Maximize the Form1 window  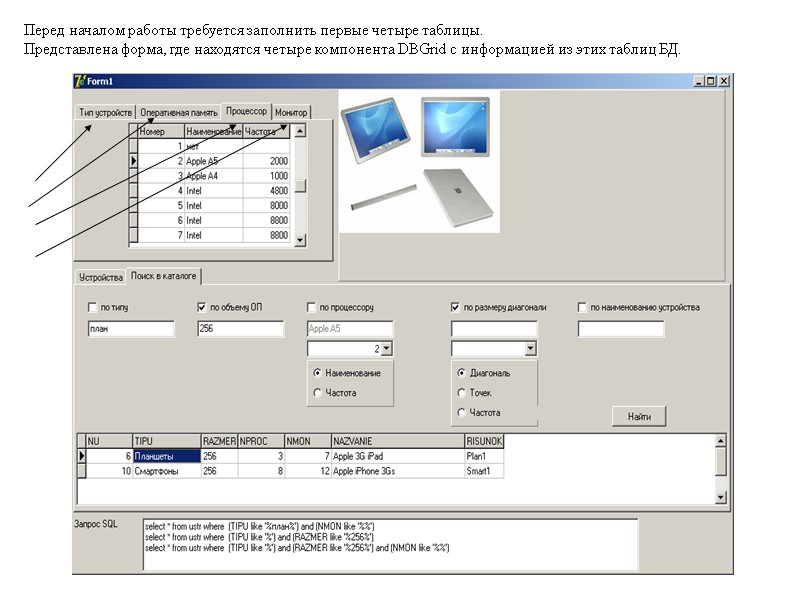[x=710, y=81]
